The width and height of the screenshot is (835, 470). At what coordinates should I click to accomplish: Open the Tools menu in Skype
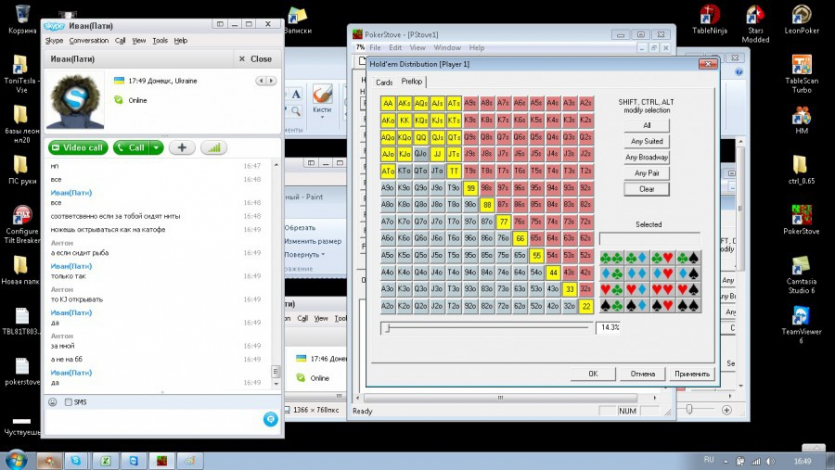pos(160,40)
